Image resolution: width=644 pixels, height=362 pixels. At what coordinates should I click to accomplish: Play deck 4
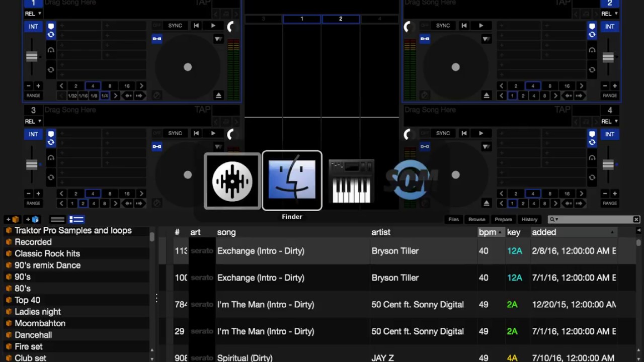pyautogui.click(x=481, y=133)
